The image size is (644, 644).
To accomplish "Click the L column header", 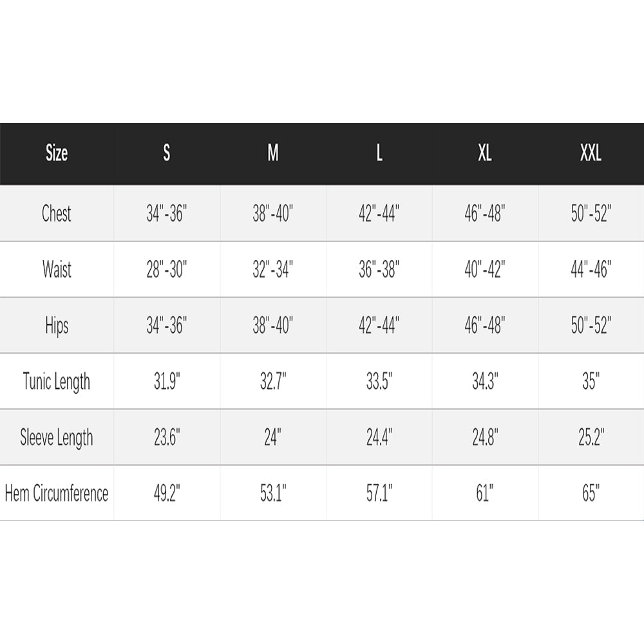I will 379,153.
